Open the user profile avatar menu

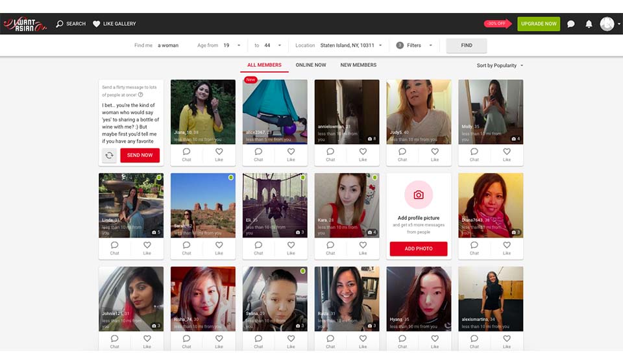(x=607, y=24)
